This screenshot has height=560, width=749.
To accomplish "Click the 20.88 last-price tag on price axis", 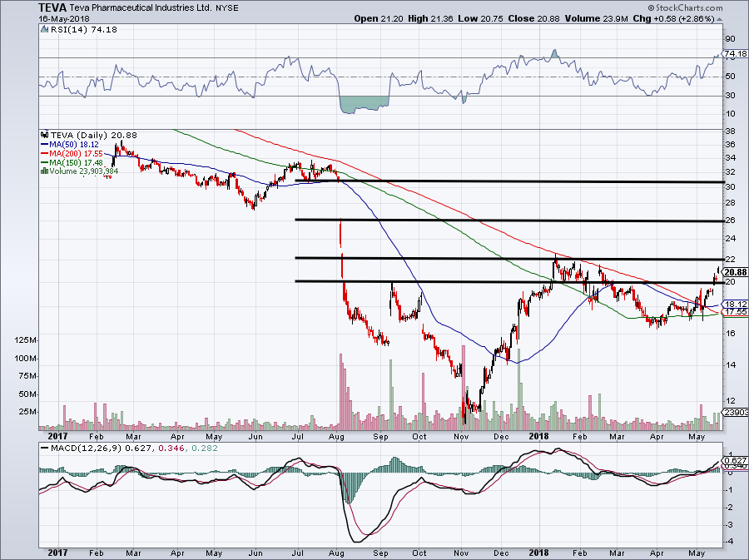I will [736, 272].
